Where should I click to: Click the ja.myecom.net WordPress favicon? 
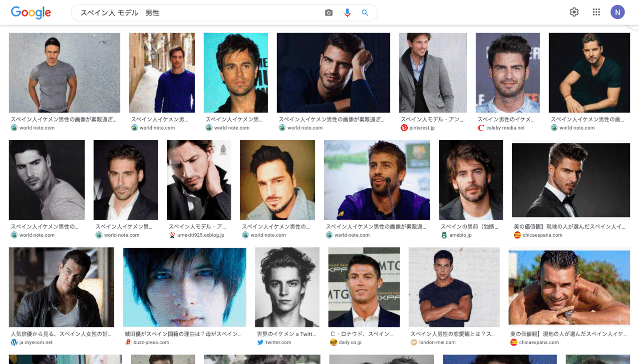click(14, 343)
